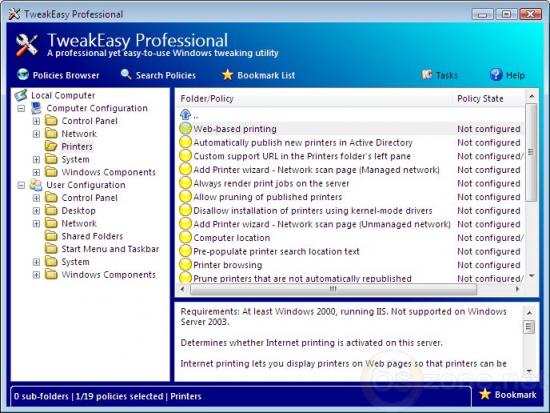Select the Printers tree folder
The height and width of the screenshot is (413, 550).
(77, 146)
